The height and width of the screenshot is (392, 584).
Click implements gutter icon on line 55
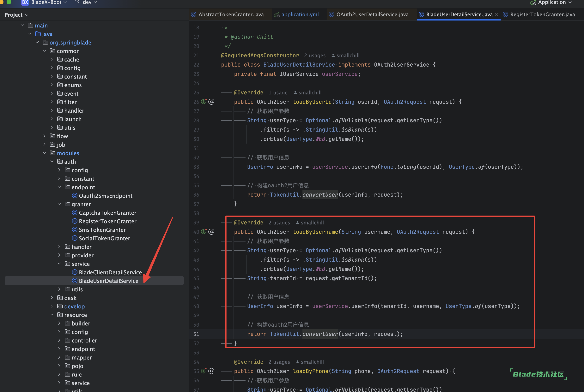[x=204, y=371]
